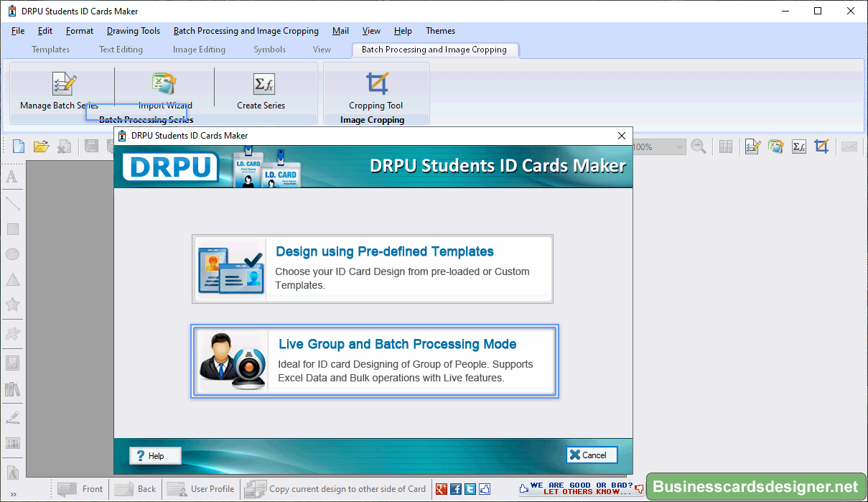Create a new document from the toolbar
This screenshot has height=502, width=868.
tap(19, 147)
